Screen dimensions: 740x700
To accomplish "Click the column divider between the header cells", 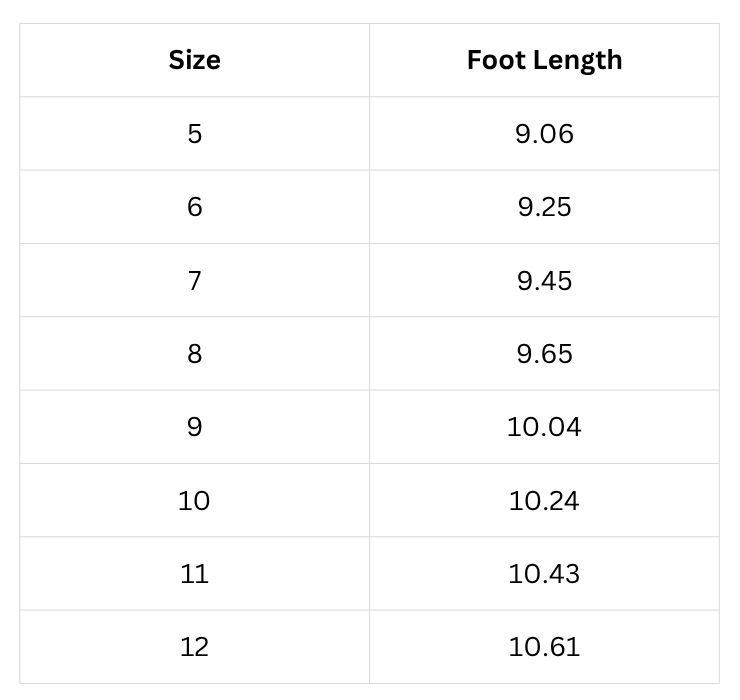I will tap(369, 60).
